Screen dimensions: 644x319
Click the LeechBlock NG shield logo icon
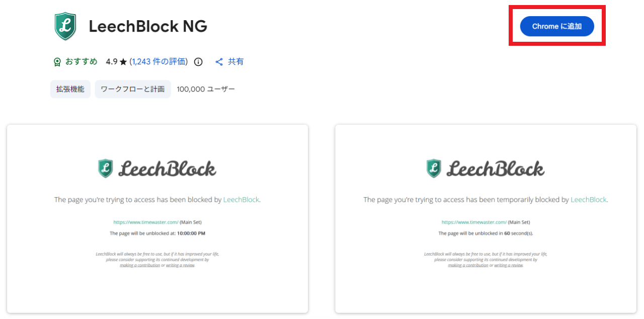tap(65, 25)
